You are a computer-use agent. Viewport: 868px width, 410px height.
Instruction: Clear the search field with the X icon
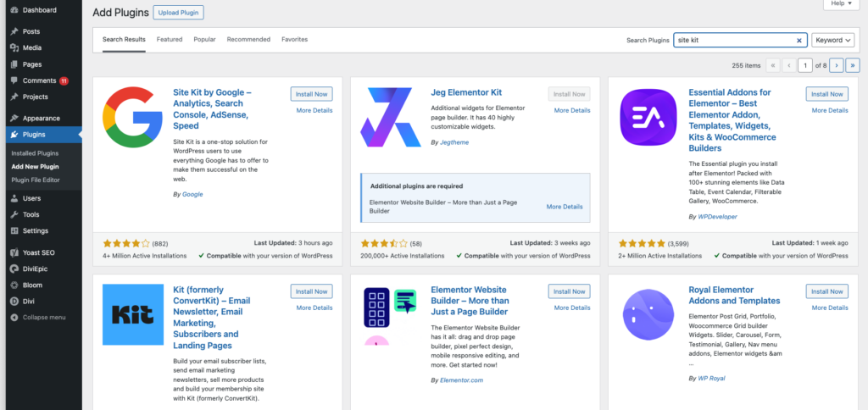798,40
